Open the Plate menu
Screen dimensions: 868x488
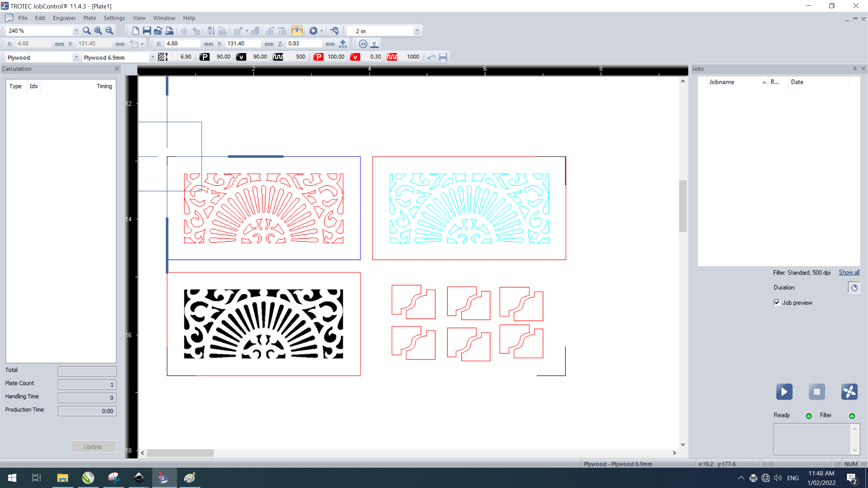click(90, 18)
